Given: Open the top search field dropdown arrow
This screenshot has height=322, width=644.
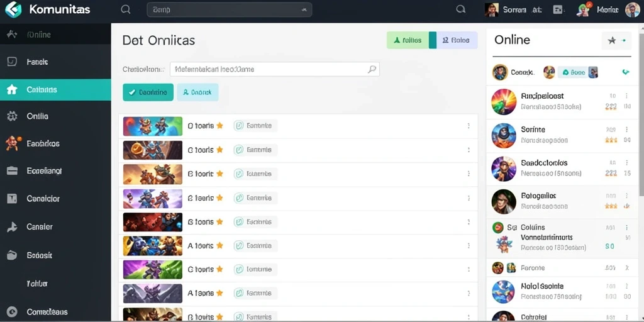Looking at the screenshot, I should pyautogui.click(x=304, y=9).
